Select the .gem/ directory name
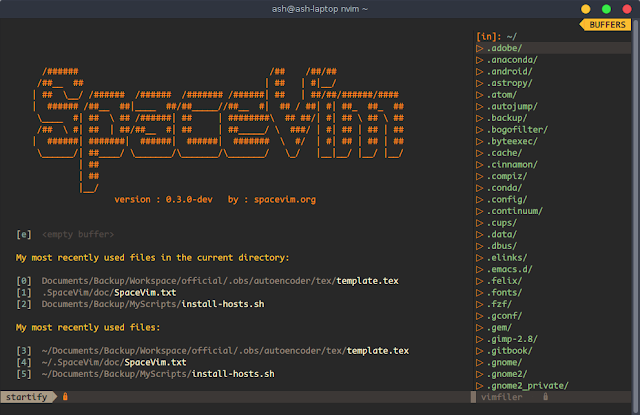The image size is (640, 415). [x=499, y=327]
